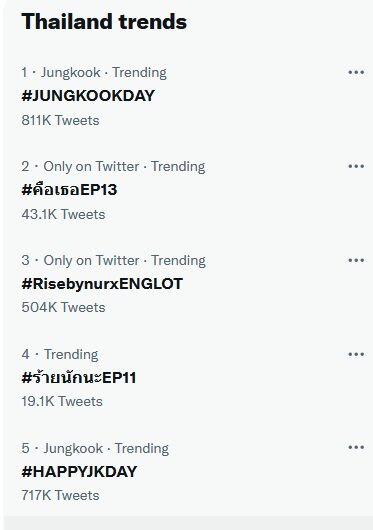The image size is (373, 530).
Task: Open more options for #RisebynurxENGLOT trend
Action: pyautogui.click(x=356, y=260)
